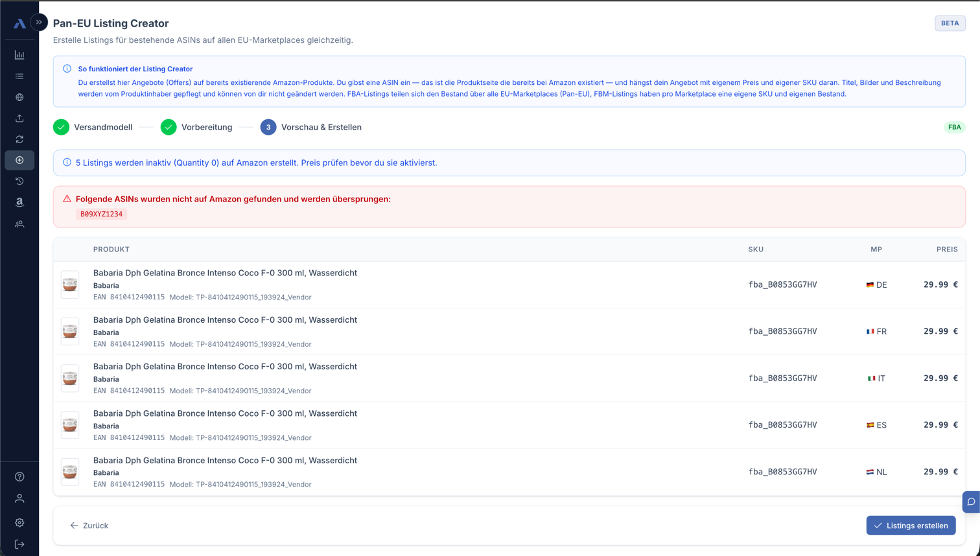Screen dimensions: 980x556
Task: Click the logout icon at sidebar bottom
Action: click(19, 543)
